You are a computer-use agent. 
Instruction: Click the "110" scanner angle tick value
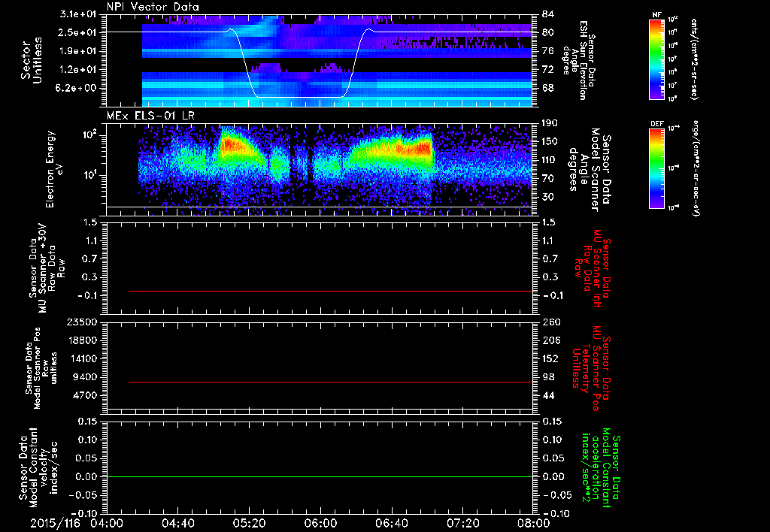pos(550,160)
